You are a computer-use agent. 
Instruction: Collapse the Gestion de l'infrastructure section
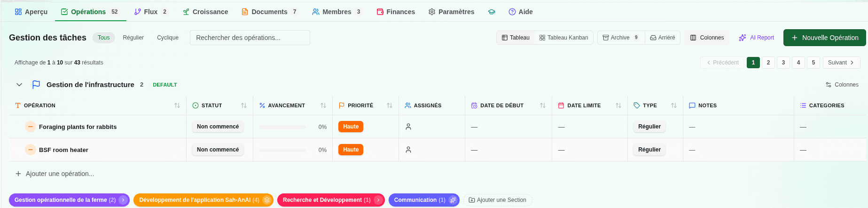[x=19, y=85]
